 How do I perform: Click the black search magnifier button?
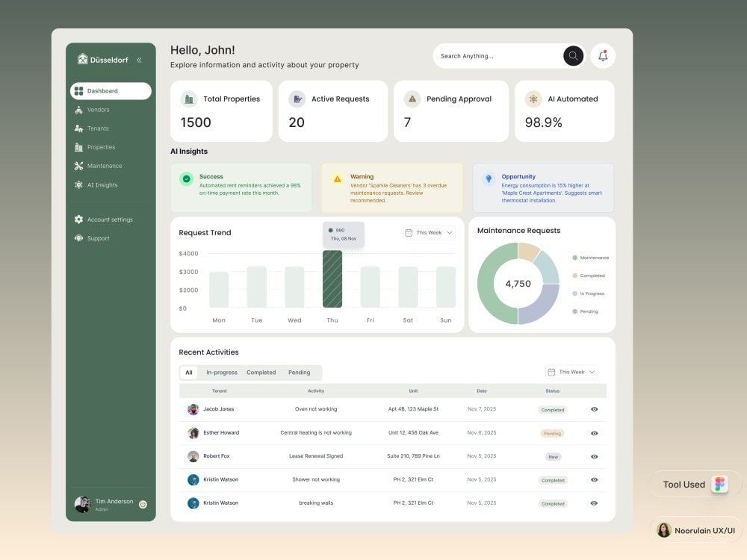pyautogui.click(x=573, y=56)
